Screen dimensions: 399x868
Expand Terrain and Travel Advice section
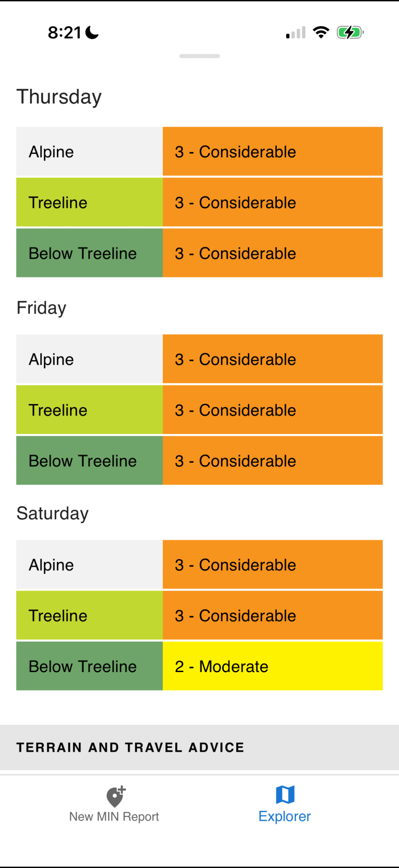[199, 747]
